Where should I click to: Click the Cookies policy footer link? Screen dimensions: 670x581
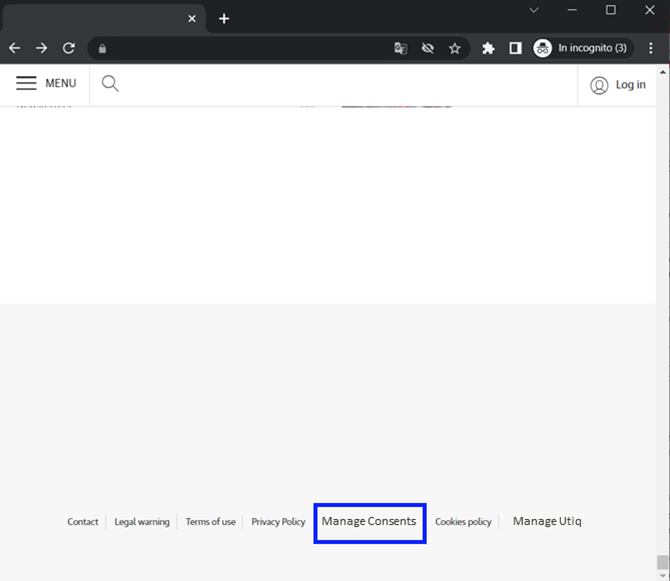pyautogui.click(x=463, y=522)
